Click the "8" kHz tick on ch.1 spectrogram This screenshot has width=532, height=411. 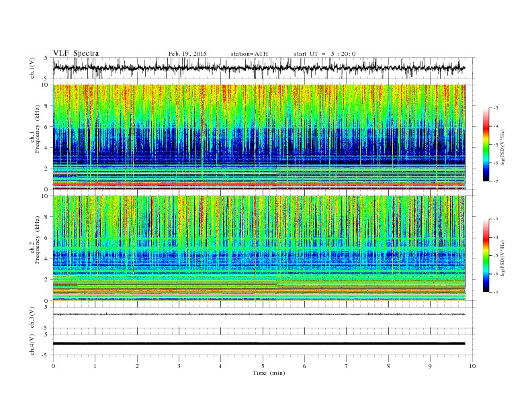click(47, 106)
